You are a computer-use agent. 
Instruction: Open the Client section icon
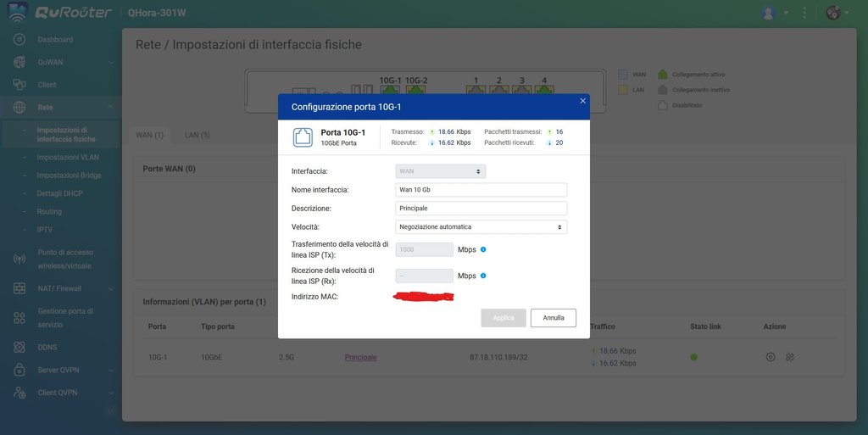[19, 85]
